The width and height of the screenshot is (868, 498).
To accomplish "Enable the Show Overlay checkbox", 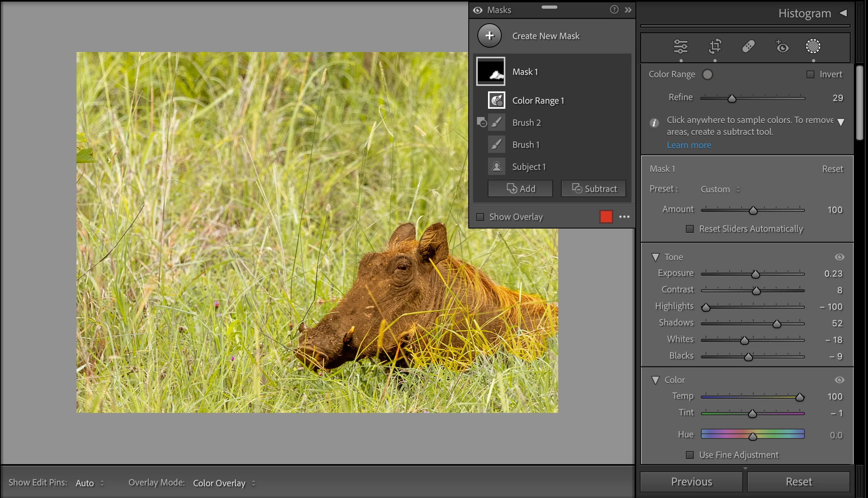I will [480, 217].
